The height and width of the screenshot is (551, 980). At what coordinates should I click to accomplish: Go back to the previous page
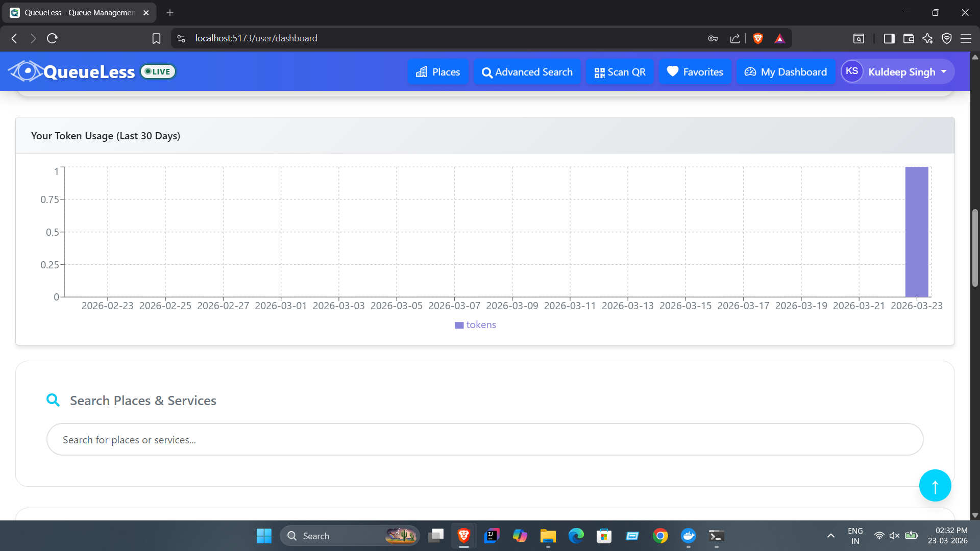pos(14,38)
